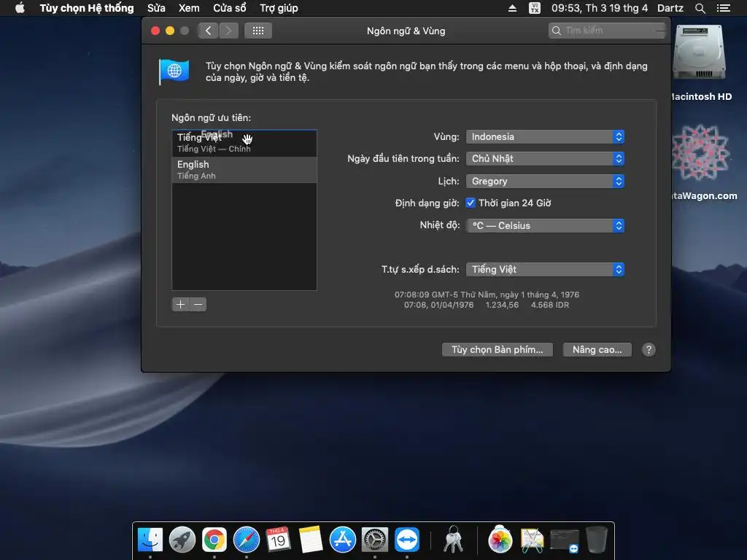The width and height of the screenshot is (747, 560).
Task: Open System Preferences from the Dock
Action: pos(374,540)
